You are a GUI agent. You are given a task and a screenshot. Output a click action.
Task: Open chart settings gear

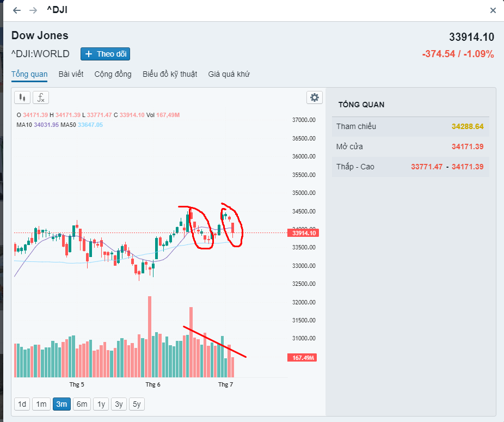pyautogui.click(x=314, y=97)
